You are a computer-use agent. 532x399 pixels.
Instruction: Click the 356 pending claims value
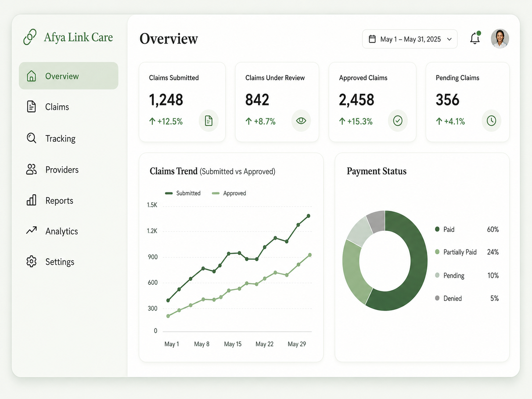[x=447, y=100]
